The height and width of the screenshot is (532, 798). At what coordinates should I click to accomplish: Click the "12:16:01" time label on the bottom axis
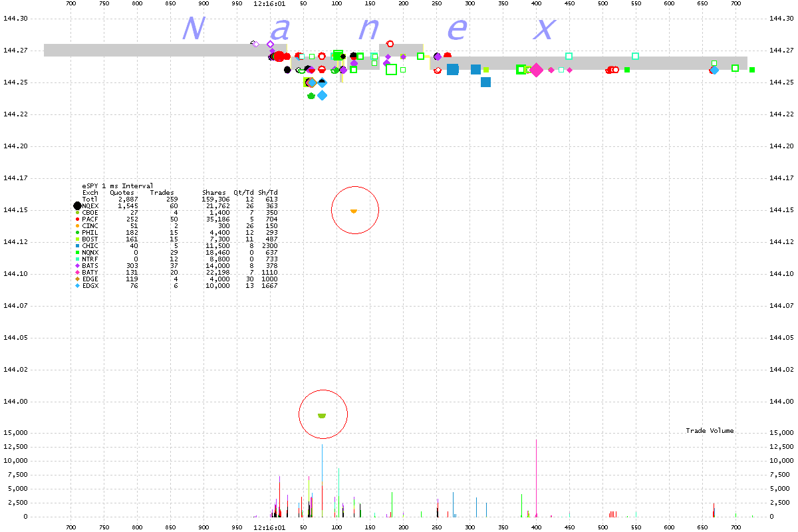pos(269,527)
